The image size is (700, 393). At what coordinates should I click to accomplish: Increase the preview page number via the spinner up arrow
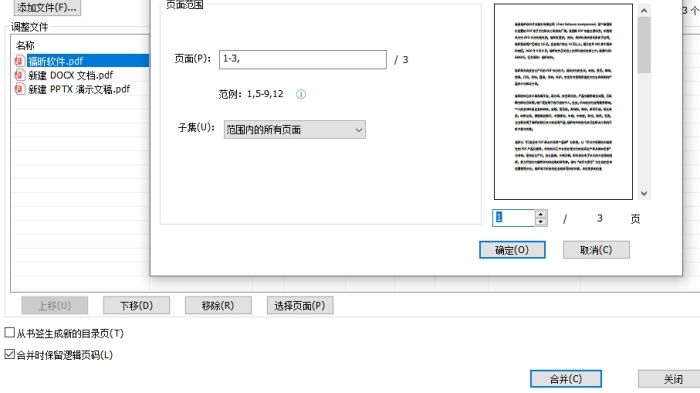pos(541,214)
